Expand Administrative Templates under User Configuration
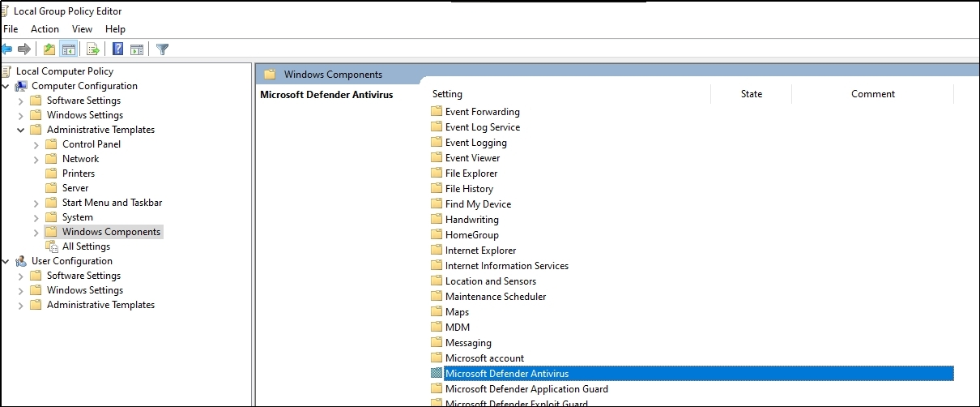Screen dimensions: 980x407 20,305
